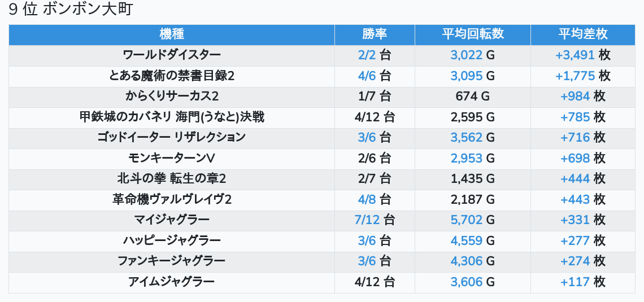This screenshot has height=302, width=644.
Task: Sort table by 機種 column header
Action: [172, 34]
